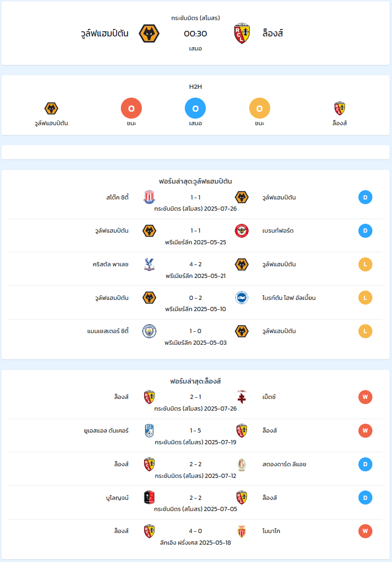
Task: Click the USL Dunkerque logo
Action: tap(149, 430)
